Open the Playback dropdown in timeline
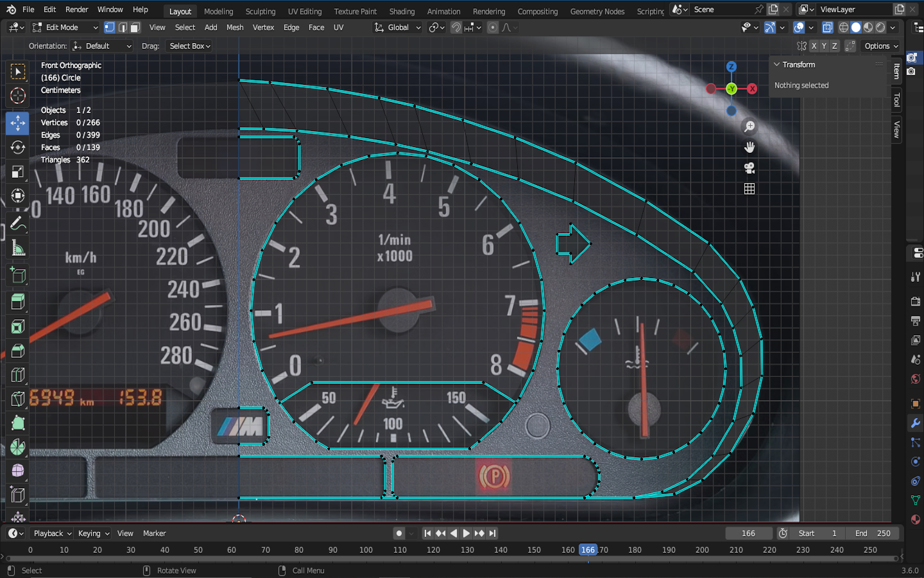The width and height of the screenshot is (924, 578). pos(52,533)
